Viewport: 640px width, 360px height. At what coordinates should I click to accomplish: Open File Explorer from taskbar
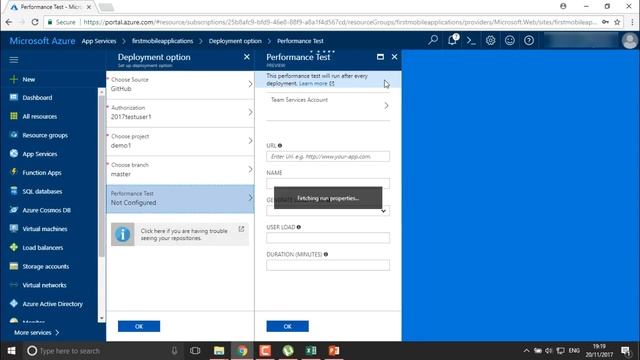pos(219,351)
